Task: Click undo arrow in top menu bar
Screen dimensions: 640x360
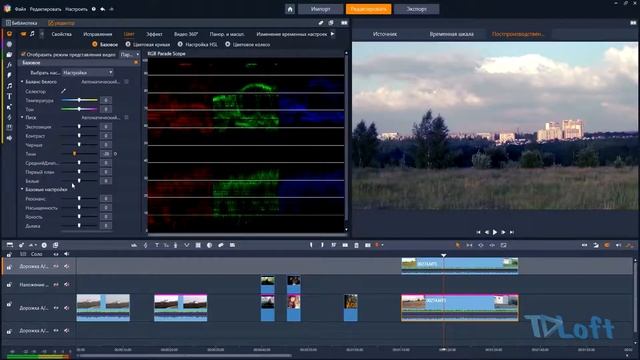Action: pos(102,9)
